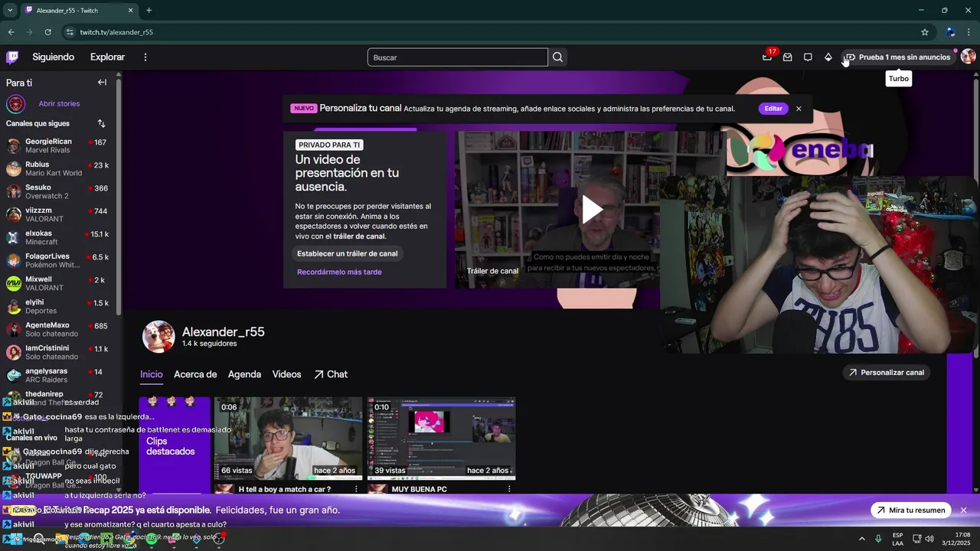Open the whispers chat bubble icon

[808, 57]
